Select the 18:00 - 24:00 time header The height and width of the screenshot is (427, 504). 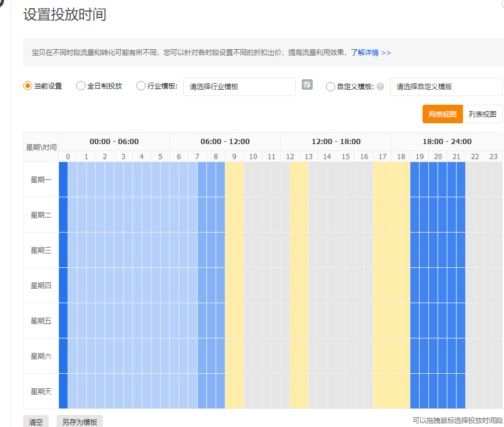pos(447,142)
